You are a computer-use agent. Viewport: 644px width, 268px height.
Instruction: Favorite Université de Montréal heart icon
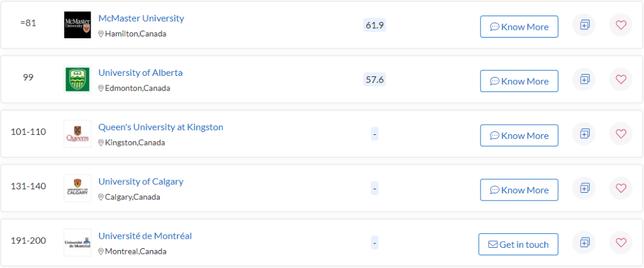(621, 242)
